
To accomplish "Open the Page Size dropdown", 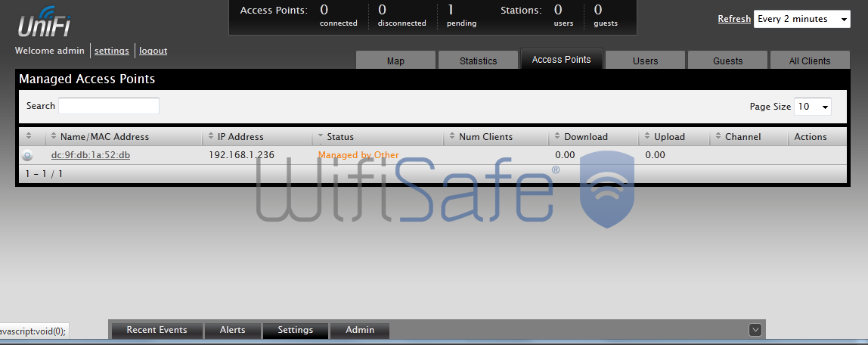I will [813, 107].
